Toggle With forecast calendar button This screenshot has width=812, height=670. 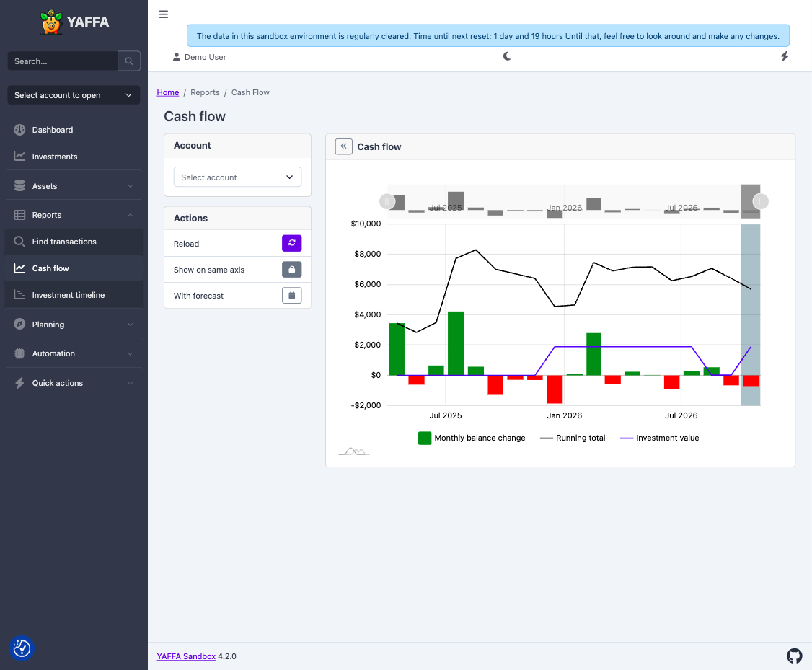pos(291,295)
